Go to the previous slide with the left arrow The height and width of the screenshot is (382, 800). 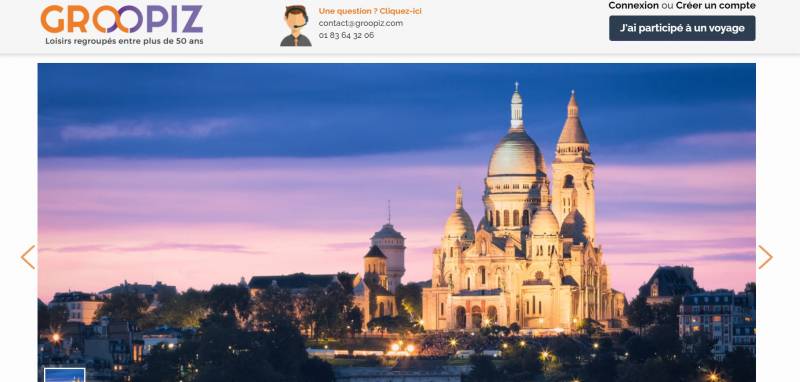click(28, 257)
